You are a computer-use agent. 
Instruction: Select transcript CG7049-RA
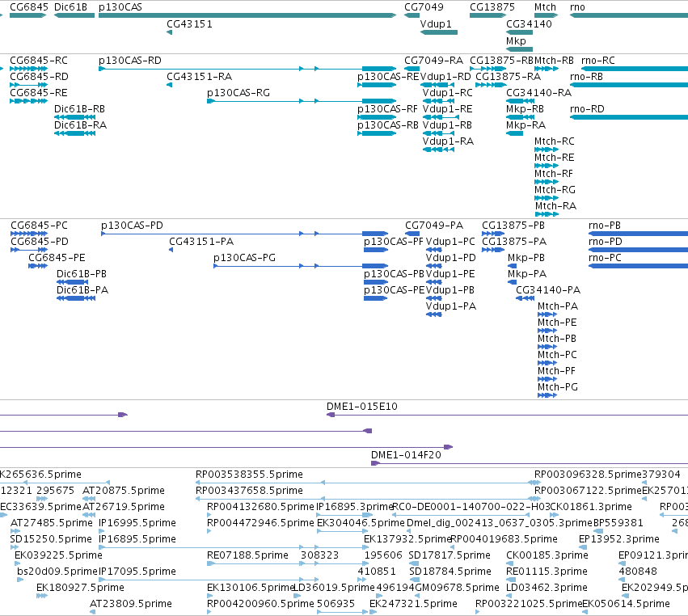pyautogui.click(x=433, y=61)
